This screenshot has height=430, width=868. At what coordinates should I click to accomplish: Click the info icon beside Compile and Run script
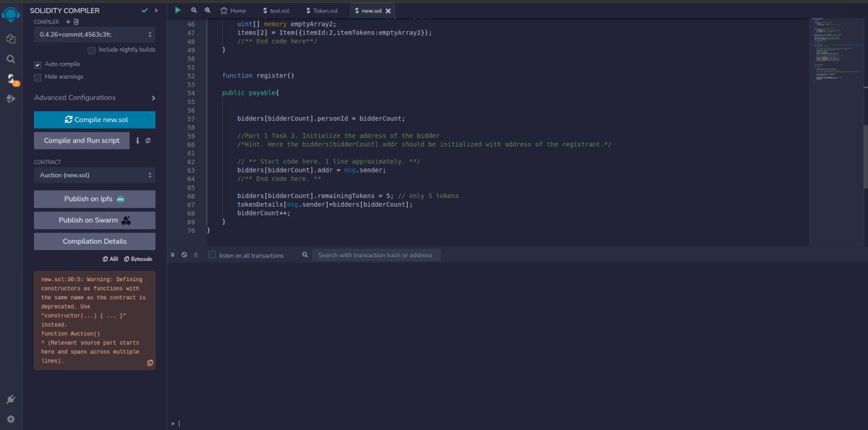[137, 140]
